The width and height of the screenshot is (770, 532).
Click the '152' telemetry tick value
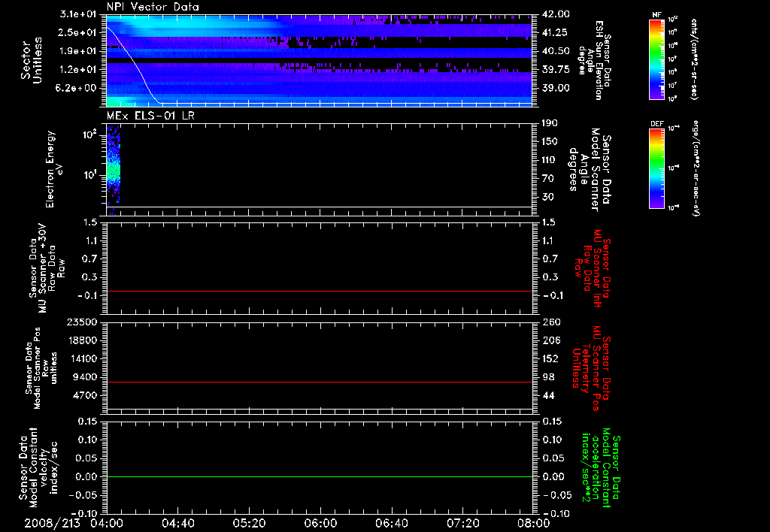tap(550, 358)
